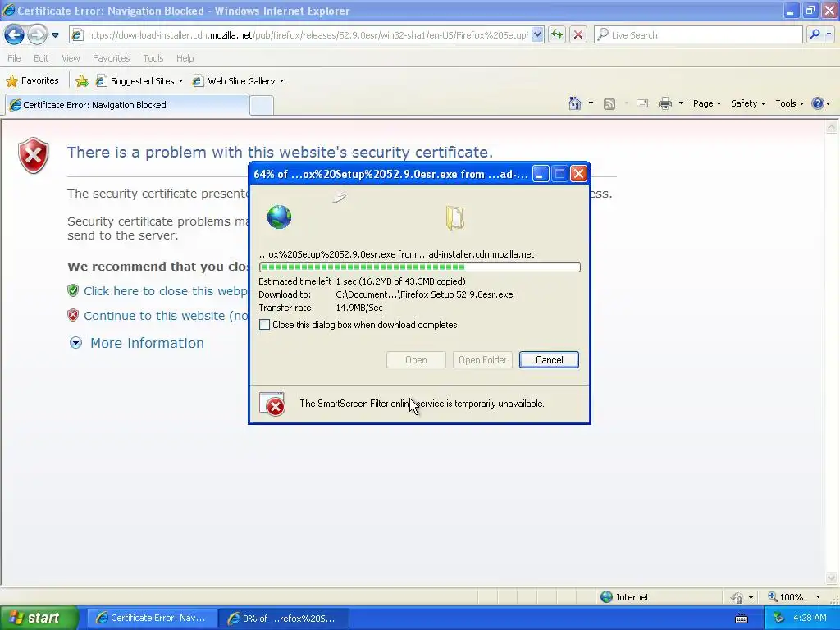Click the Forward navigation arrow
Image resolution: width=840 pixels, height=630 pixels.
tap(37, 35)
